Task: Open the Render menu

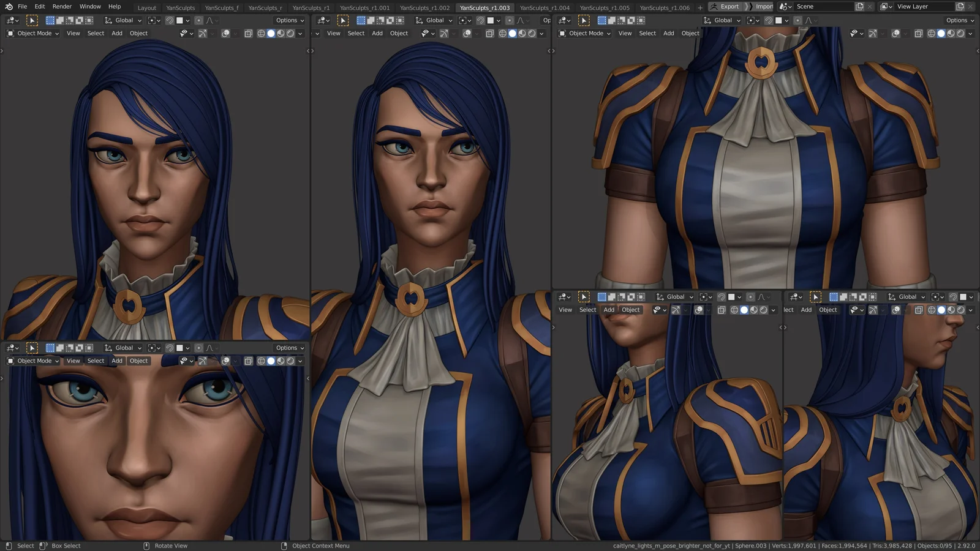Action: (62, 6)
